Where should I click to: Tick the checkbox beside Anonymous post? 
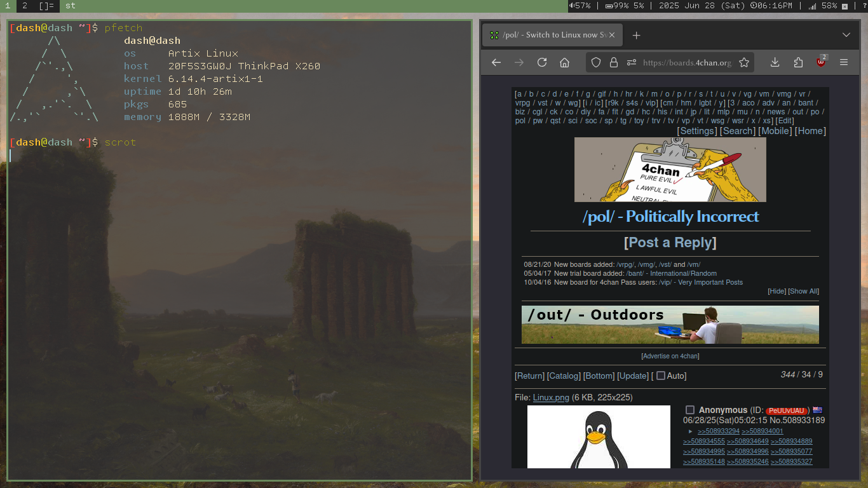pyautogui.click(x=690, y=410)
